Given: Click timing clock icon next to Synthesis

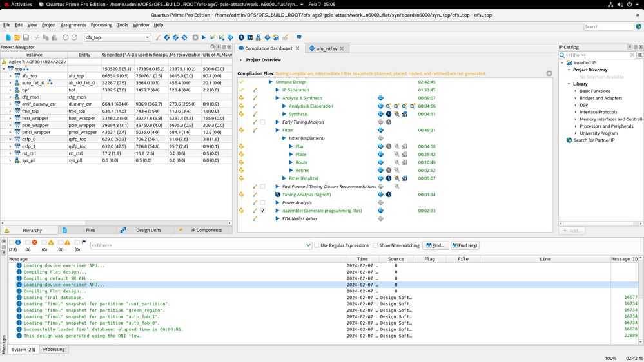Looking at the screenshot, I should coord(389,114).
